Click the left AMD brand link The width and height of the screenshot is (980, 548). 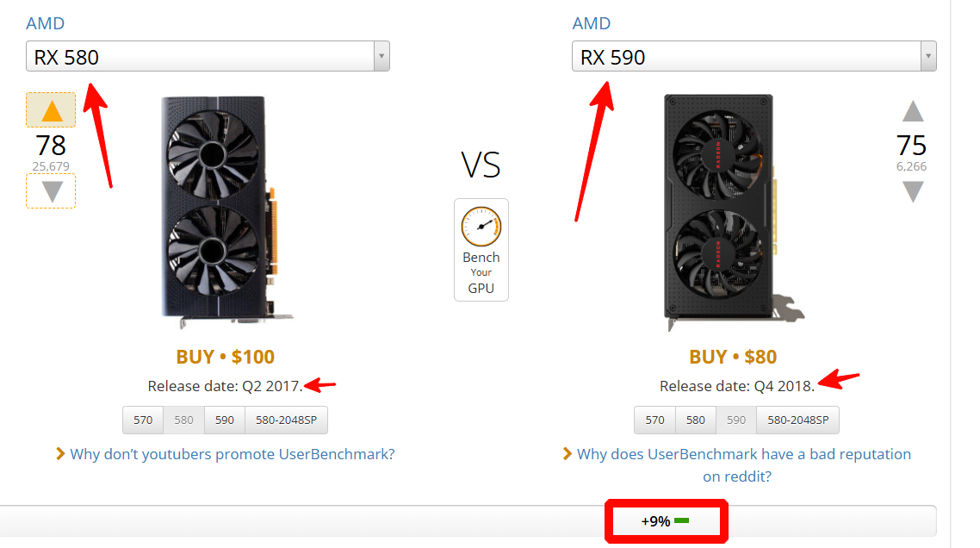pyautogui.click(x=45, y=23)
